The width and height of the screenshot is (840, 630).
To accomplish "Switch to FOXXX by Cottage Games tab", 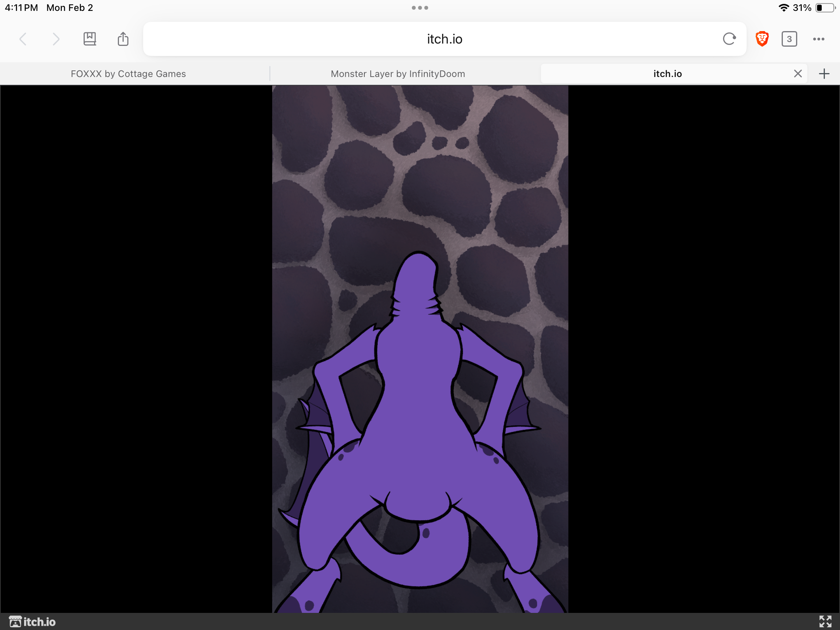I will (x=128, y=74).
